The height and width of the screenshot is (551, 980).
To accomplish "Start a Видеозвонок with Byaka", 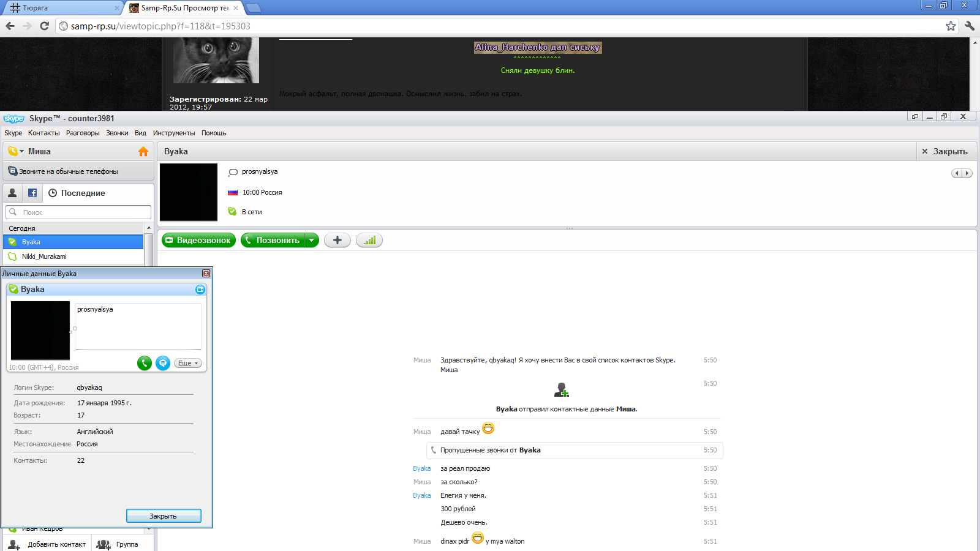I will 199,241.
